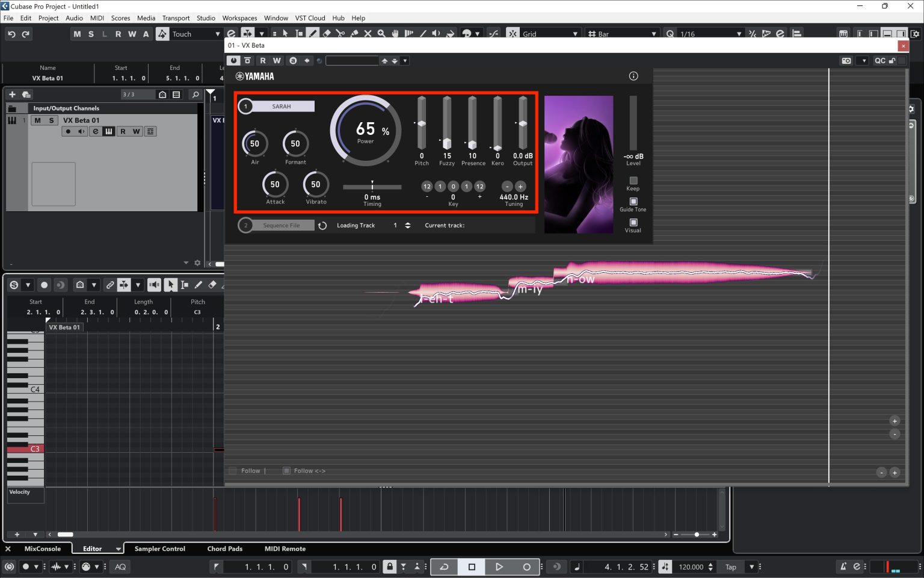Open the VX Beta plugin info panel

click(633, 76)
